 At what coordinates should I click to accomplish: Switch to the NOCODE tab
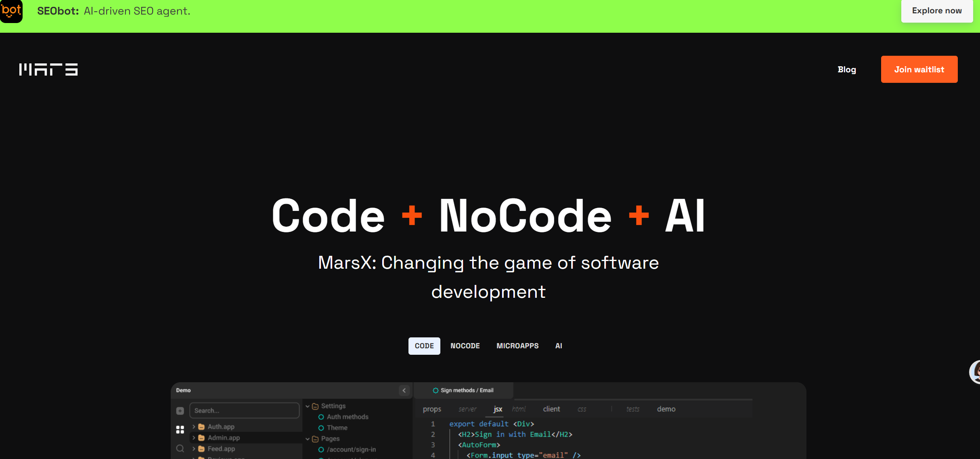click(465, 346)
